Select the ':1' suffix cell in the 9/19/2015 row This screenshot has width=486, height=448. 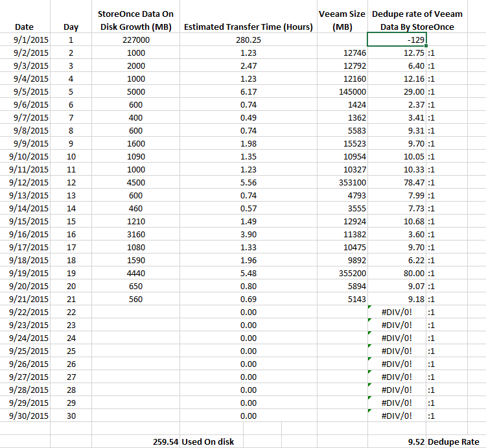click(446, 274)
